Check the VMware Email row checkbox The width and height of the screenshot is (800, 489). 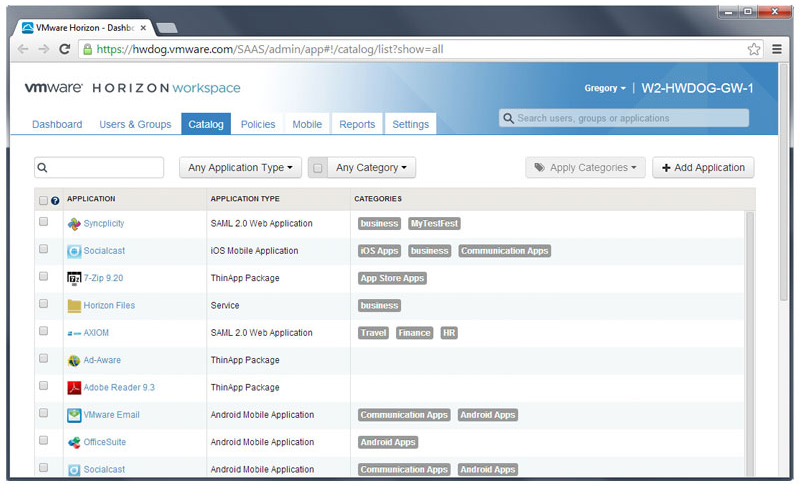[43, 412]
